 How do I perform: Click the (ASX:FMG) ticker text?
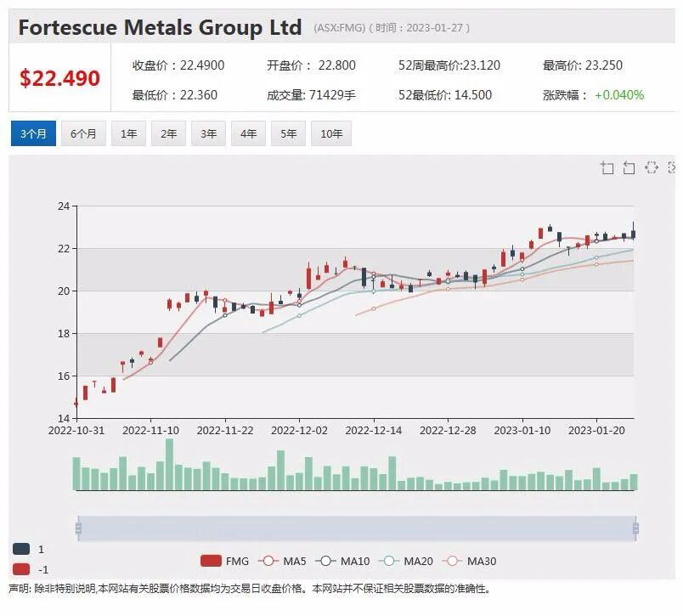[339, 28]
